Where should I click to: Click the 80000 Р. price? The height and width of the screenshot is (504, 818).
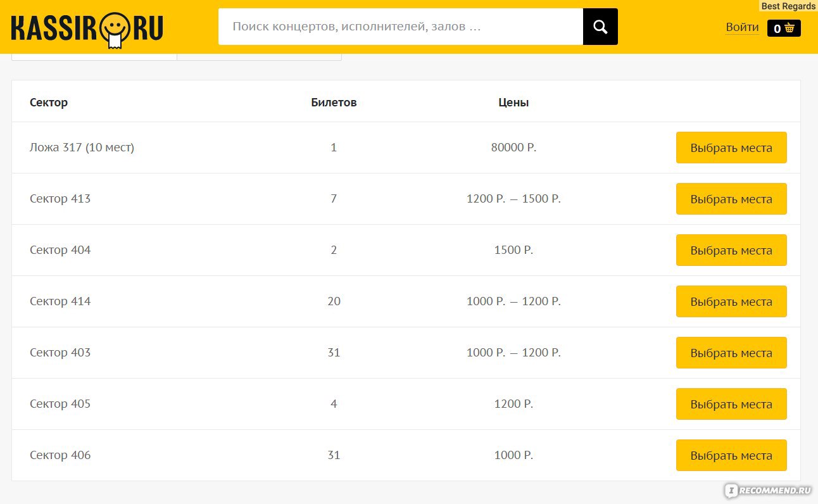pos(513,148)
